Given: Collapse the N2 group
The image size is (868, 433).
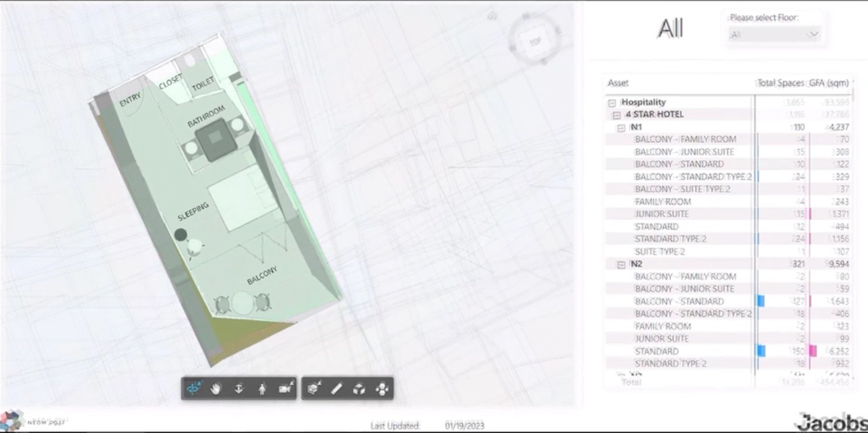Looking at the screenshot, I should click(621, 264).
